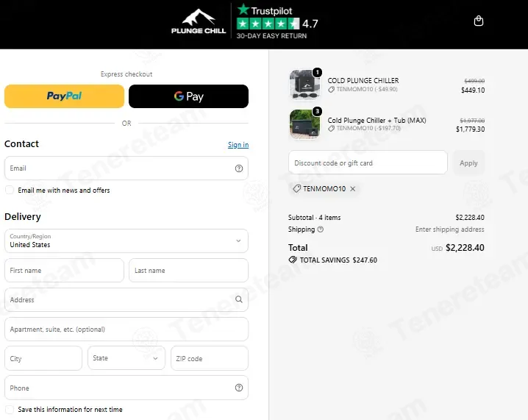The height and width of the screenshot is (420, 528).
Task: Focus the Email input field
Action: [x=126, y=168]
